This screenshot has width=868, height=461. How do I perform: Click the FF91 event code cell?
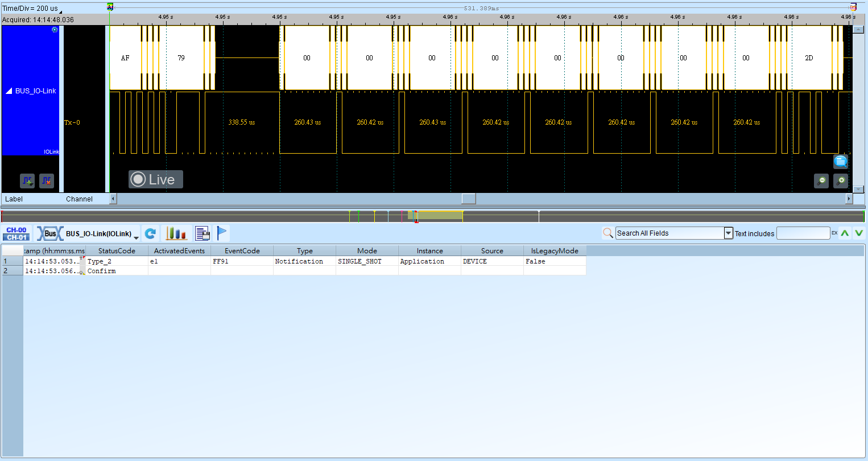(x=242, y=261)
